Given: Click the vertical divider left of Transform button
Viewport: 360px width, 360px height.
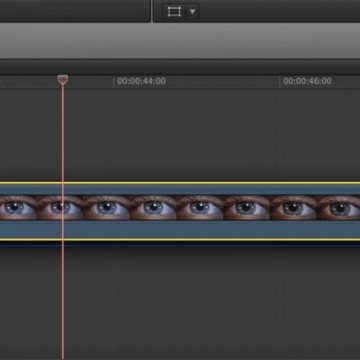Looking at the screenshot, I should [x=152, y=11].
